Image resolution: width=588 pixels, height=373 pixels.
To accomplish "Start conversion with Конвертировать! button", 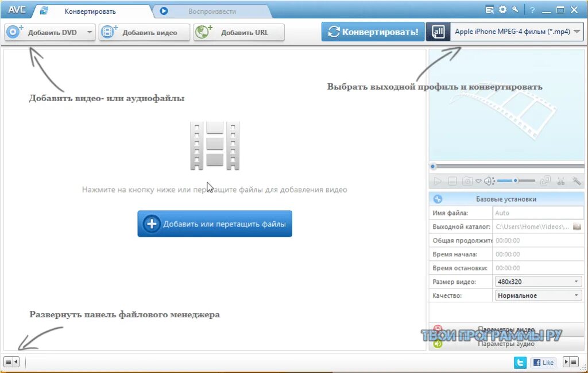I will point(373,32).
